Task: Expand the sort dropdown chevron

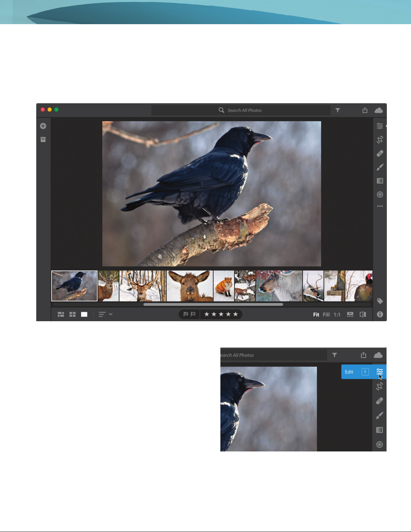Action: coord(111,315)
